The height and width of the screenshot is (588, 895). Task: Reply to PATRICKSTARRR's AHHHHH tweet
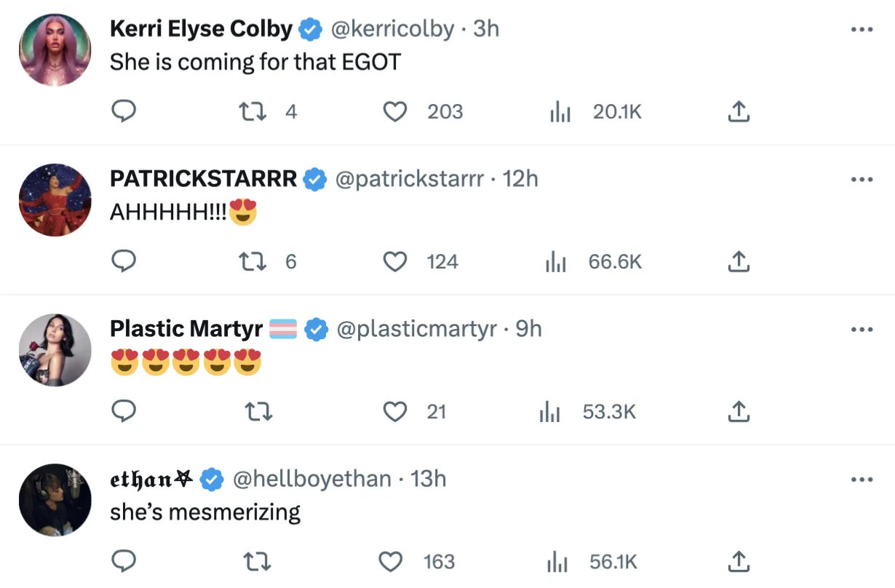[x=124, y=261]
